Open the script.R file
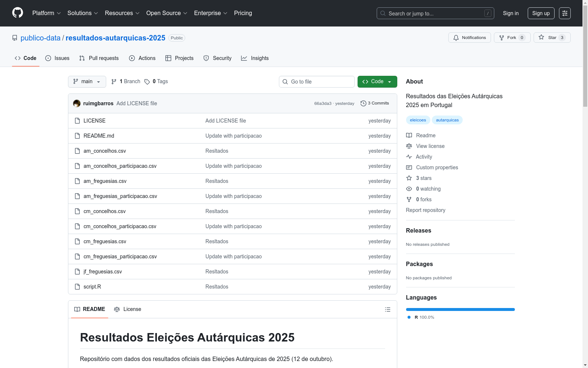The width and height of the screenshot is (588, 368). [92, 287]
